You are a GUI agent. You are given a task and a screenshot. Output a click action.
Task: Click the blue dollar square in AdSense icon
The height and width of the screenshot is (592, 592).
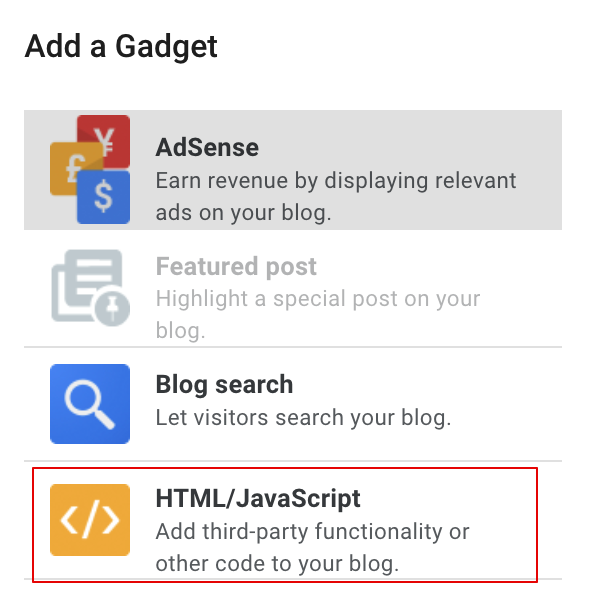[103, 197]
